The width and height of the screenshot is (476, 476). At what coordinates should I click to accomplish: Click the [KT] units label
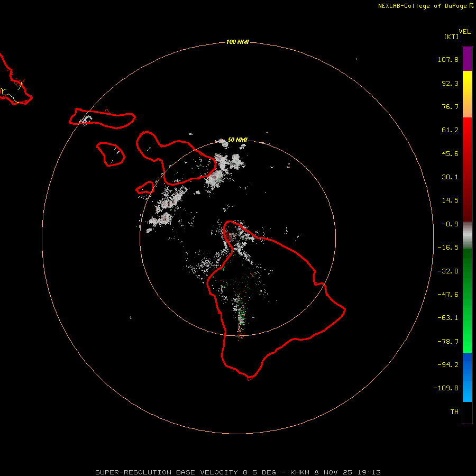click(452, 36)
